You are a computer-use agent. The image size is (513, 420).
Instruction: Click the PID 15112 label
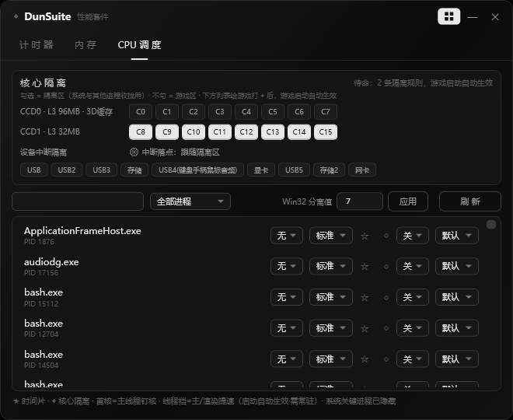click(x=41, y=304)
